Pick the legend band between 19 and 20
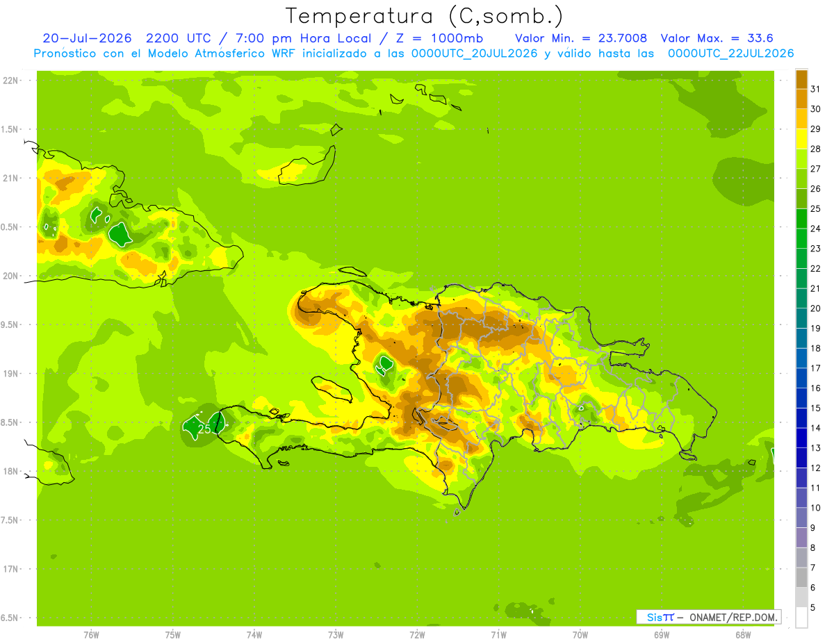834x644 pixels. [x=801, y=318]
